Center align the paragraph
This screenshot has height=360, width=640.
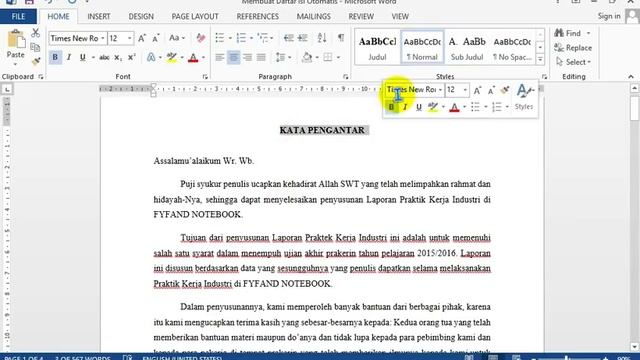233,58
